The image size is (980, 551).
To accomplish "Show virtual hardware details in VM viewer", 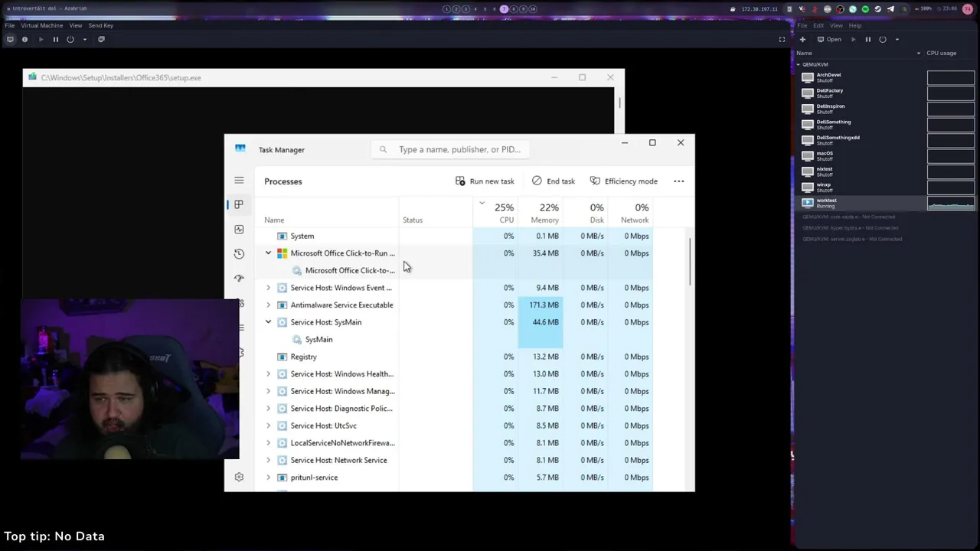I will (x=24, y=39).
